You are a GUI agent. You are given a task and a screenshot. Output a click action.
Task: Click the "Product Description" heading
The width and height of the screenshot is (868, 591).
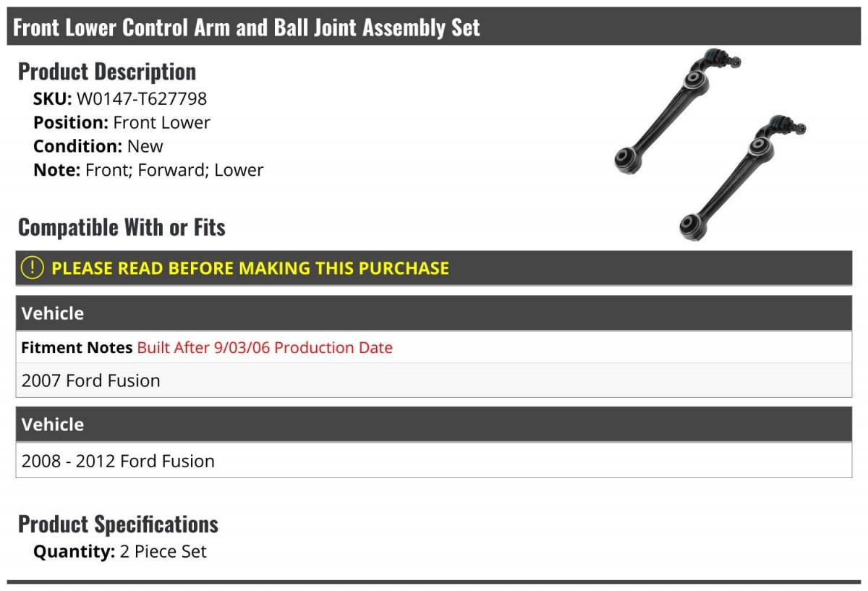point(107,72)
